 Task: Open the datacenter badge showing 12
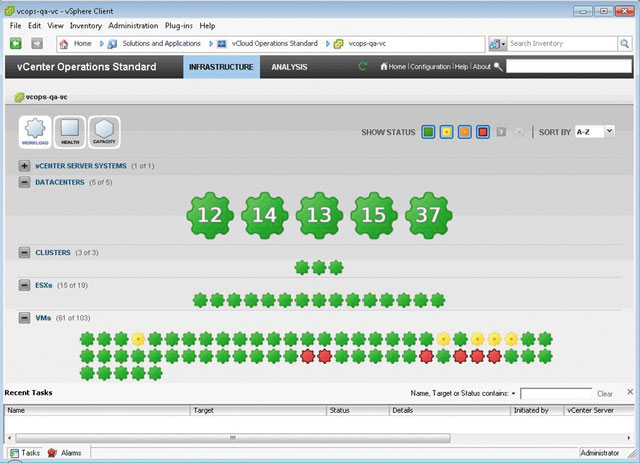[210, 215]
